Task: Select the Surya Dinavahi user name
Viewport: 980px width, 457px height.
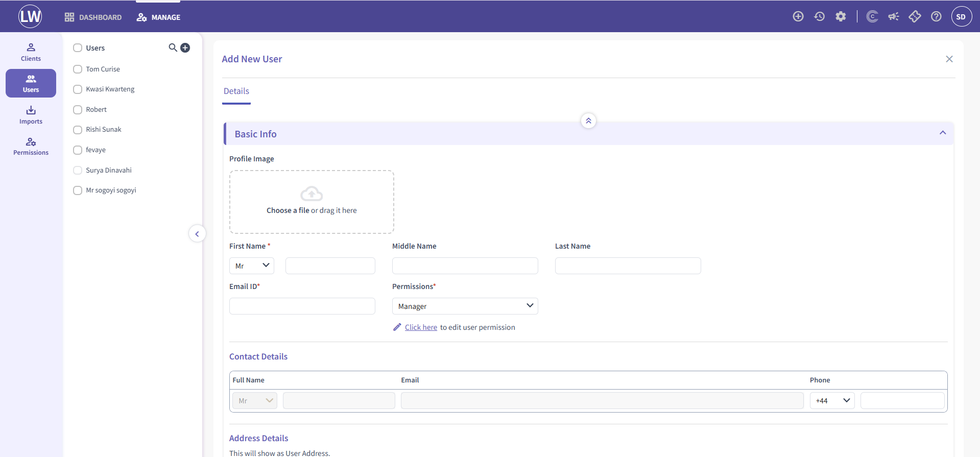Action: [x=109, y=170]
